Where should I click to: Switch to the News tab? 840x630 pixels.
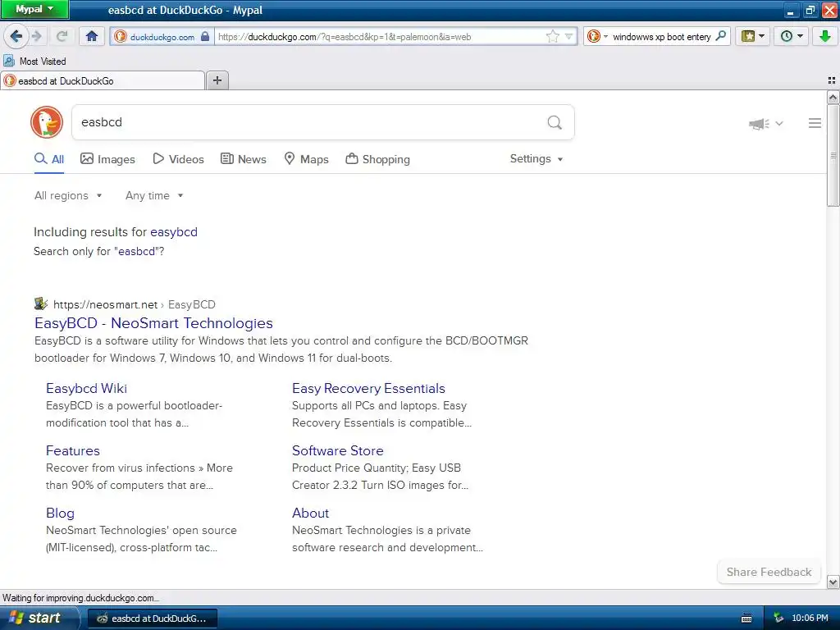pos(244,159)
